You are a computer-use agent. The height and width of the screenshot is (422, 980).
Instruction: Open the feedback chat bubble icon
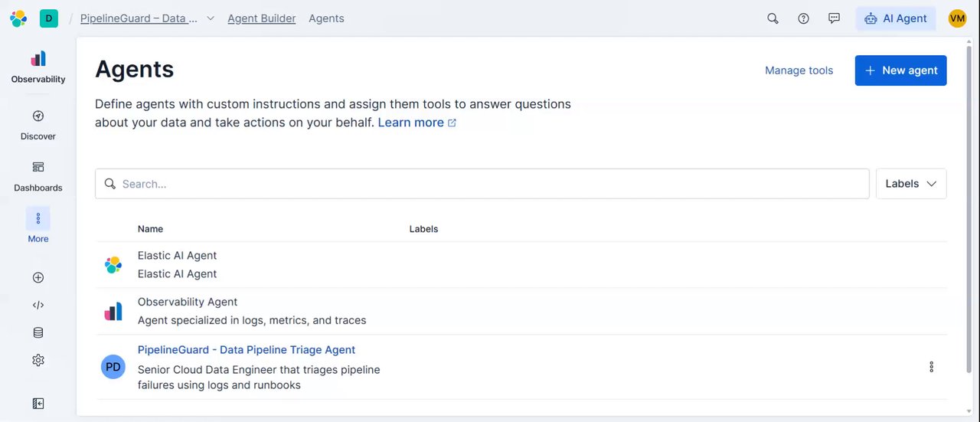point(835,18)
